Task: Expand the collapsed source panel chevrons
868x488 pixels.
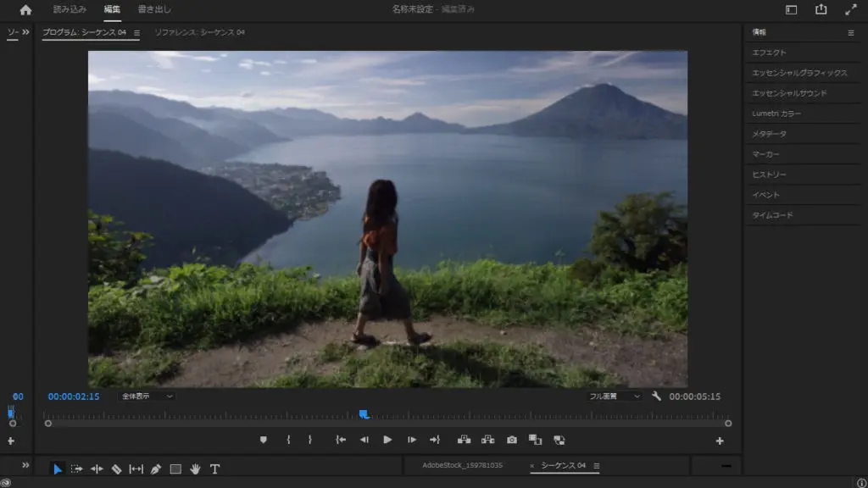Action: coord(25,32)
